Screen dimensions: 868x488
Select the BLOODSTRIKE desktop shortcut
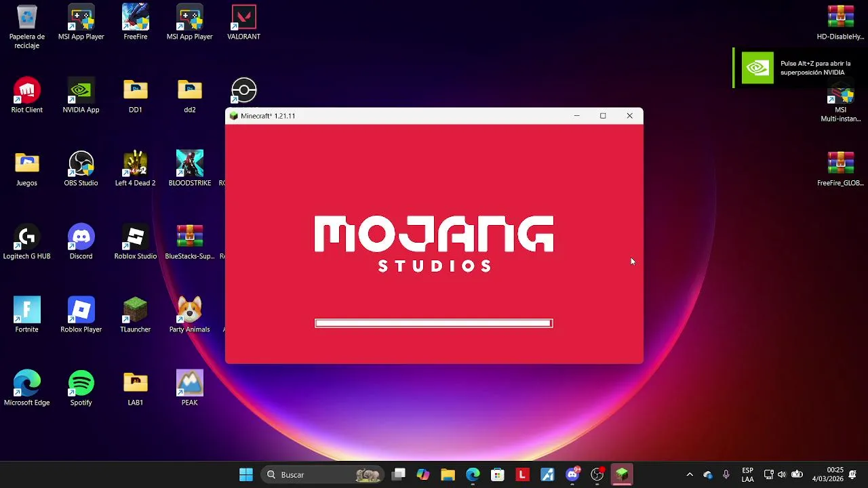tap(190, 169)
